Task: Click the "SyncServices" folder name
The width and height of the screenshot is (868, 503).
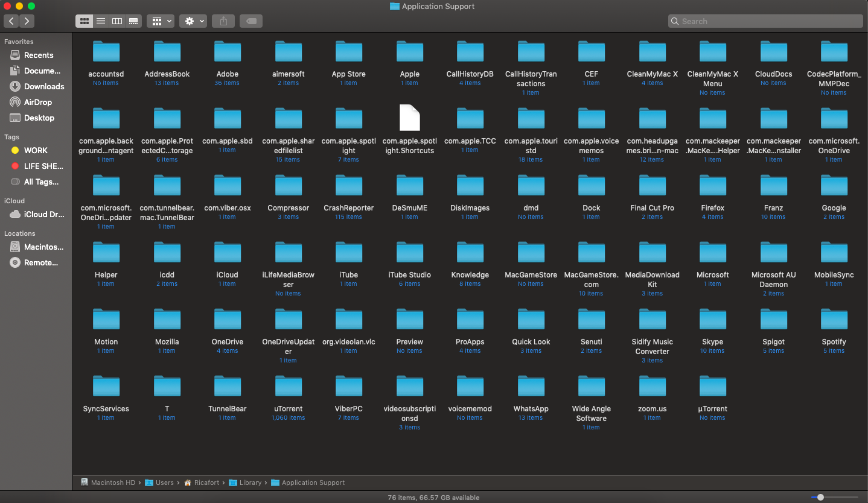Action: click(x=106, y=409)
